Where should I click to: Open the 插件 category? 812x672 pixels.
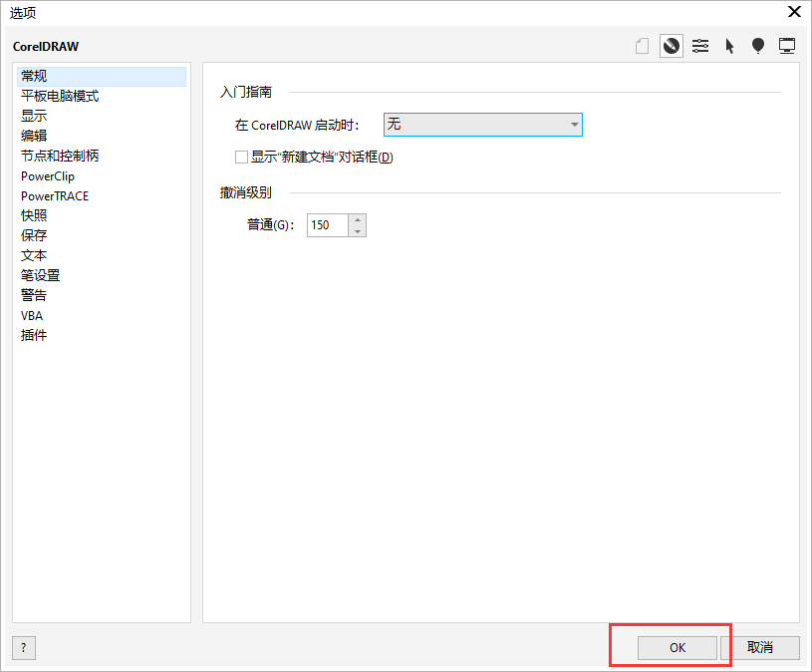coord(102,335)
